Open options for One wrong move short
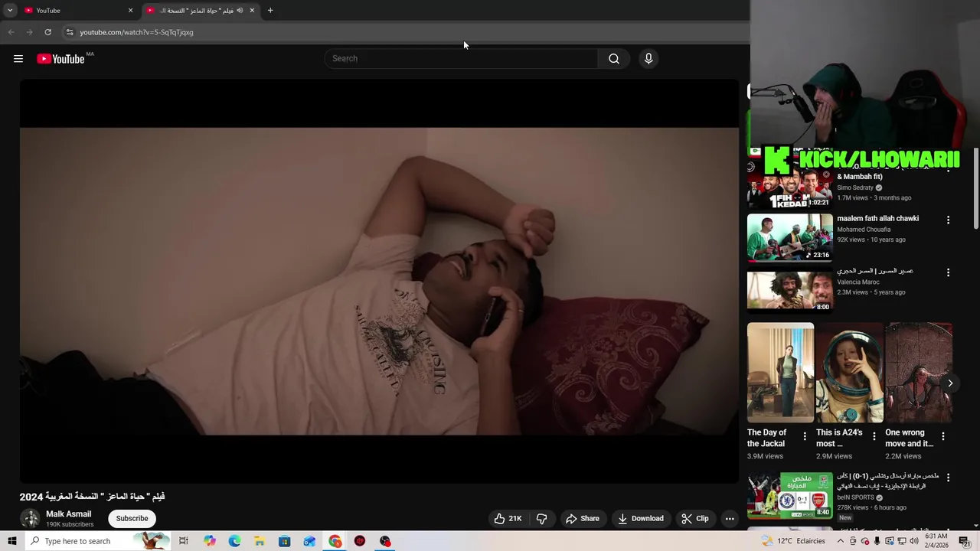This screenshot has width=980, height=551. [942, 436]
